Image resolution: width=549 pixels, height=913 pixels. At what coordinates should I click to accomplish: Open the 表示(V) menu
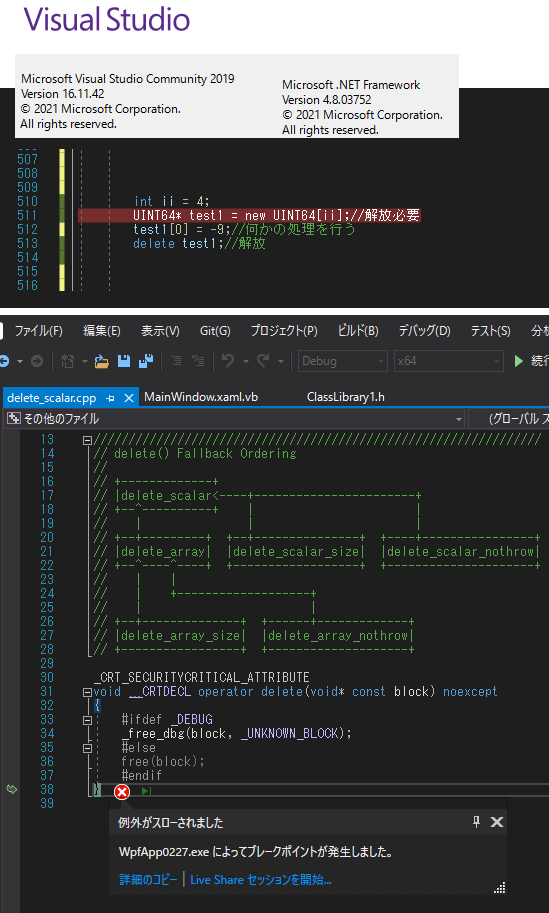(160, 331)
